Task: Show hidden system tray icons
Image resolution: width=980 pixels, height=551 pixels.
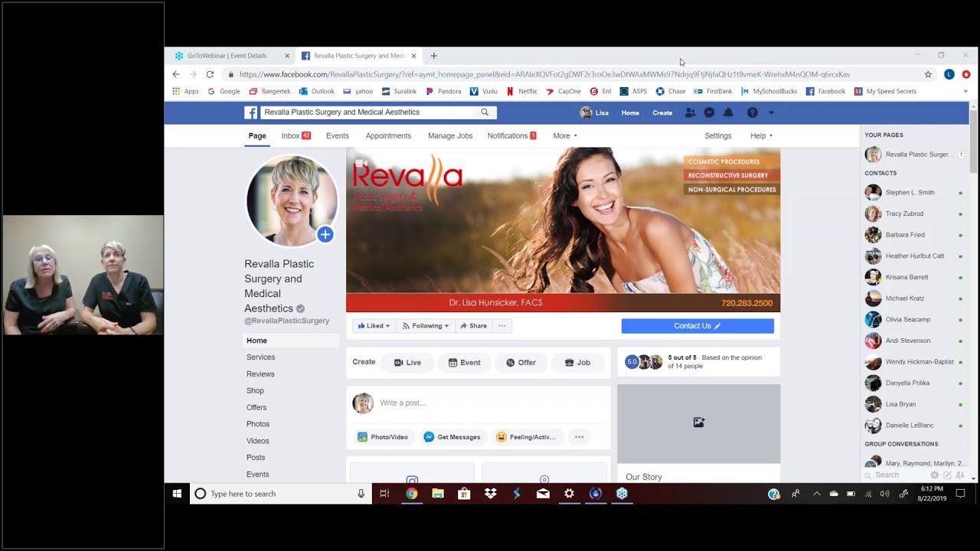Action: click(816, 494)
